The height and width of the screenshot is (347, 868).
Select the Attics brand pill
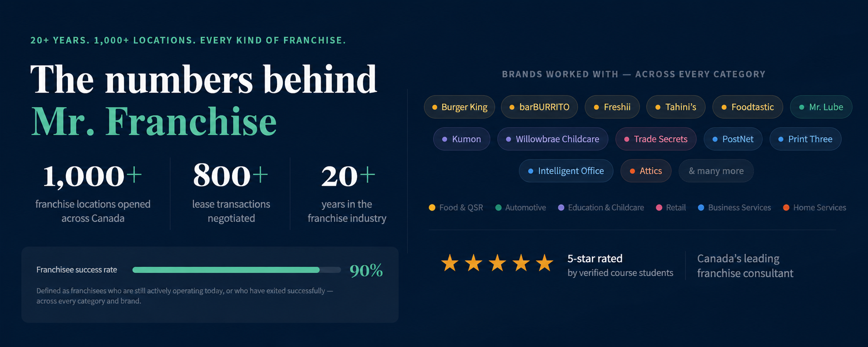[646, 171]
